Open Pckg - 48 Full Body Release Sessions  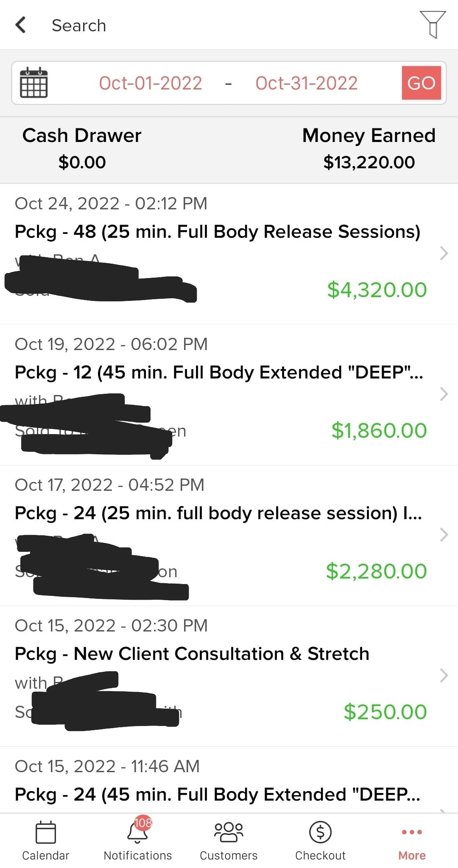217,232
